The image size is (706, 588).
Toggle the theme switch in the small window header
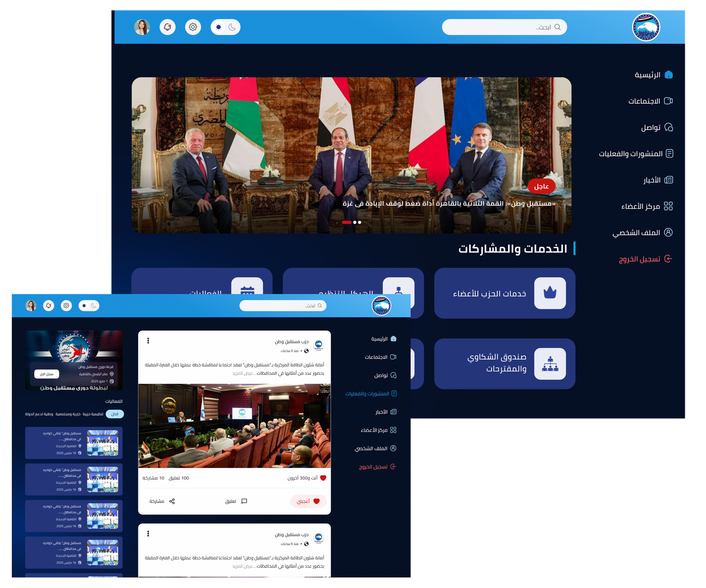[89, 305]
